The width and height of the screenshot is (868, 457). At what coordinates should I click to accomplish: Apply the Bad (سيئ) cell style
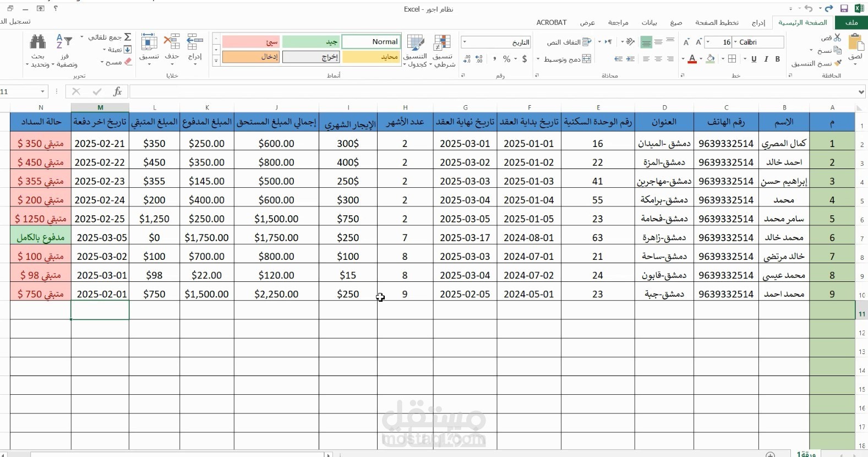pyautogui.click(x=252, y=42)
